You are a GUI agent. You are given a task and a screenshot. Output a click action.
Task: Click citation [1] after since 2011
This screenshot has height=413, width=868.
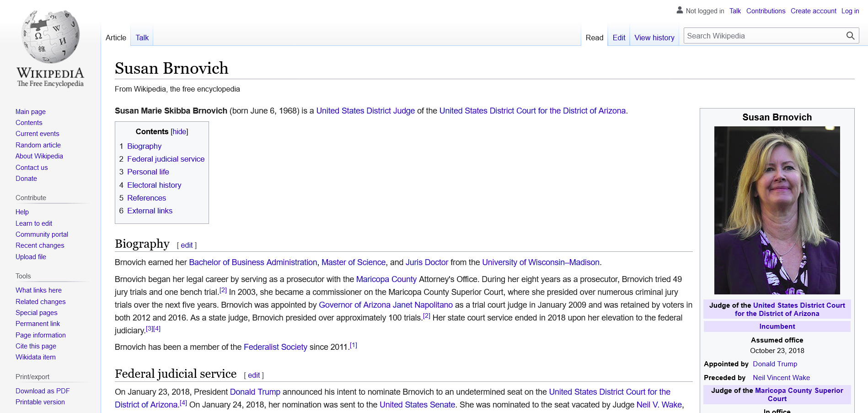[x=354, y=345]
